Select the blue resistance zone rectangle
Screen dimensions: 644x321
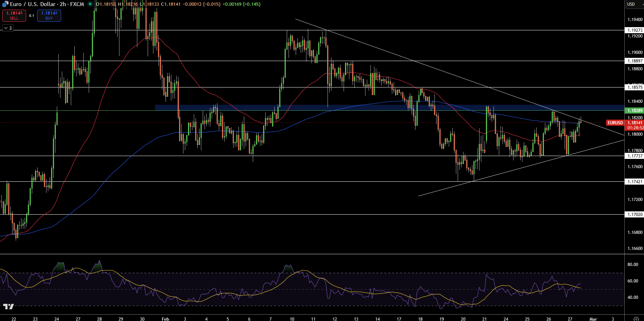click(389, 107)
